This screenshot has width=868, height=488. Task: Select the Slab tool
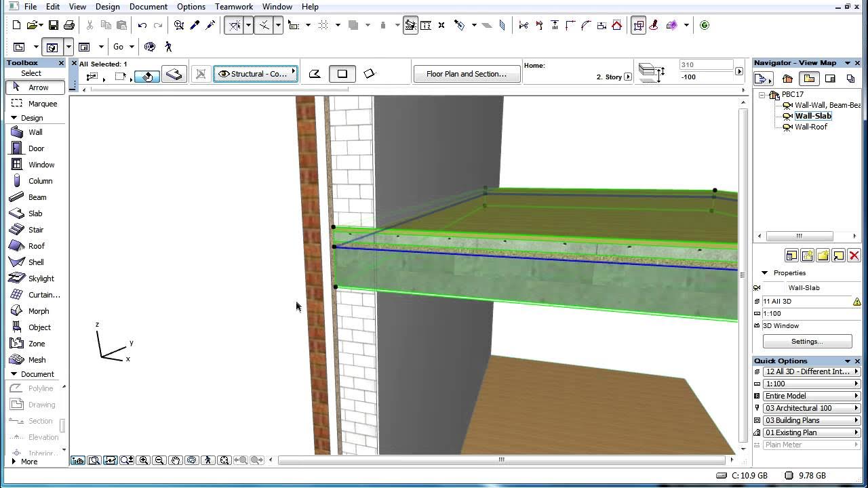click(x=36, y=213)
